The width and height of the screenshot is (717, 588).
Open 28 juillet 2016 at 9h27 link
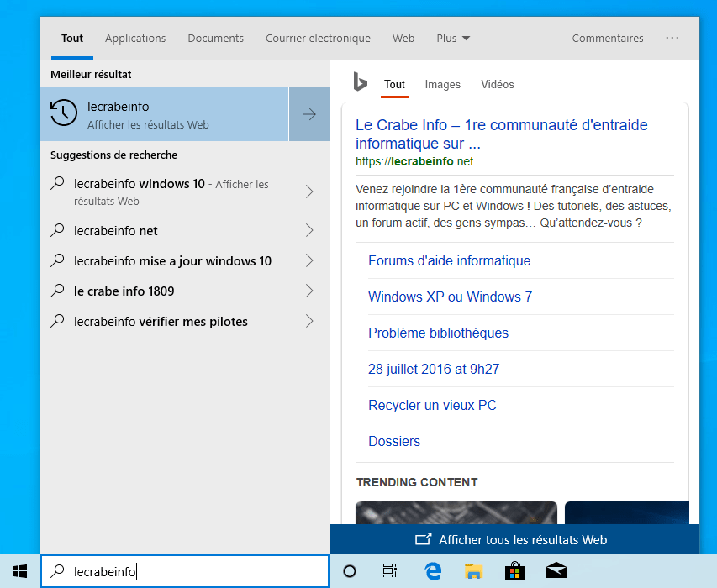(x=434, y=369)
